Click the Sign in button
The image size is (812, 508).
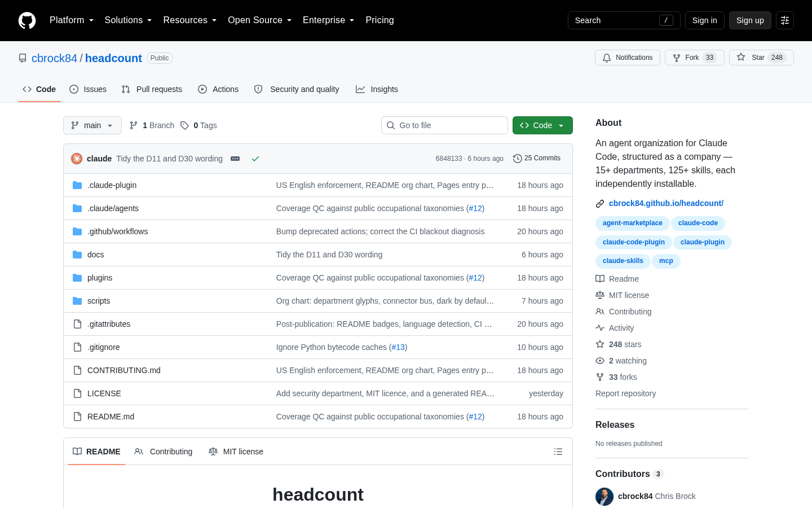[x=705, y=20]
